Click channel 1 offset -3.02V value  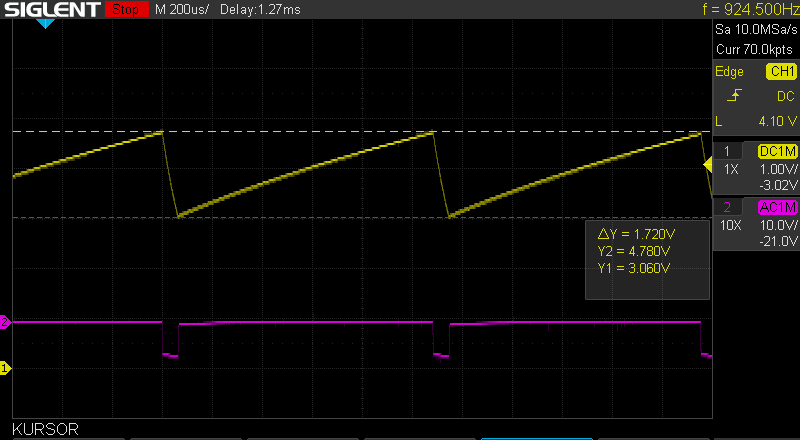778,185
